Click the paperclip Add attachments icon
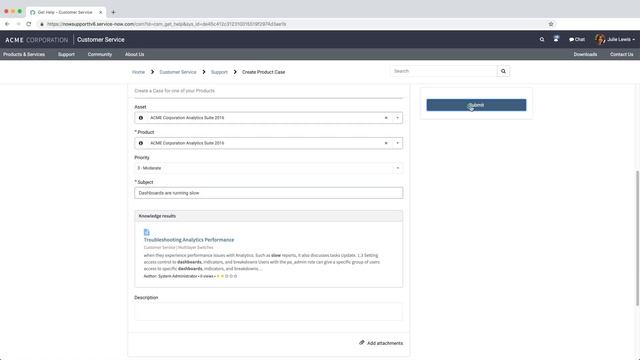 point(362,342)
